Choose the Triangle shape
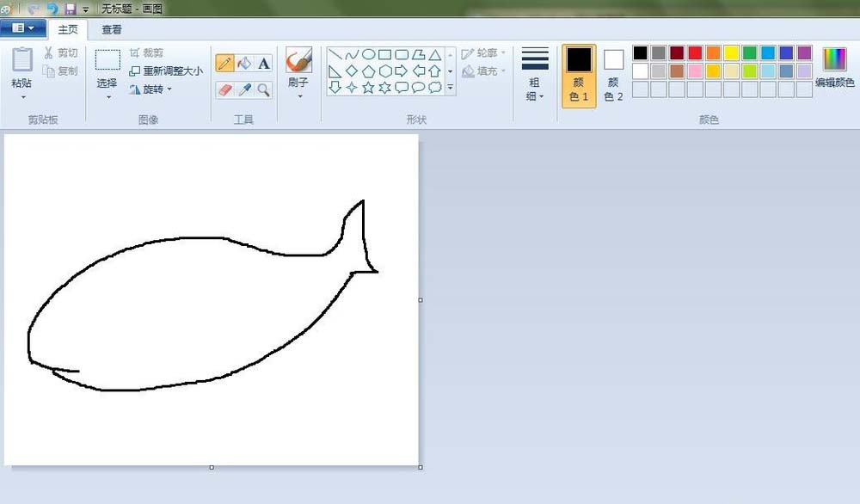 [435, 54]
